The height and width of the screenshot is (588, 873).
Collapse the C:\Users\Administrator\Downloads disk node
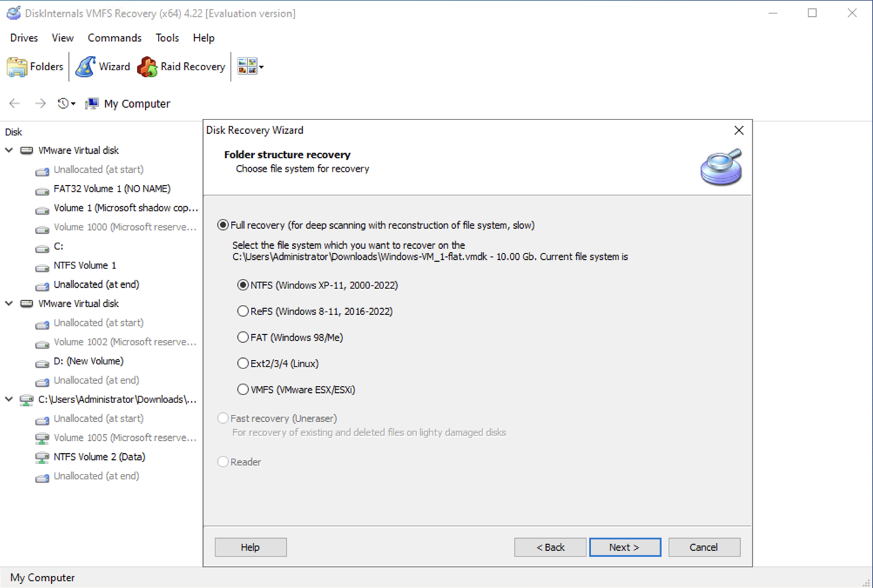click(x=9, y=399)
